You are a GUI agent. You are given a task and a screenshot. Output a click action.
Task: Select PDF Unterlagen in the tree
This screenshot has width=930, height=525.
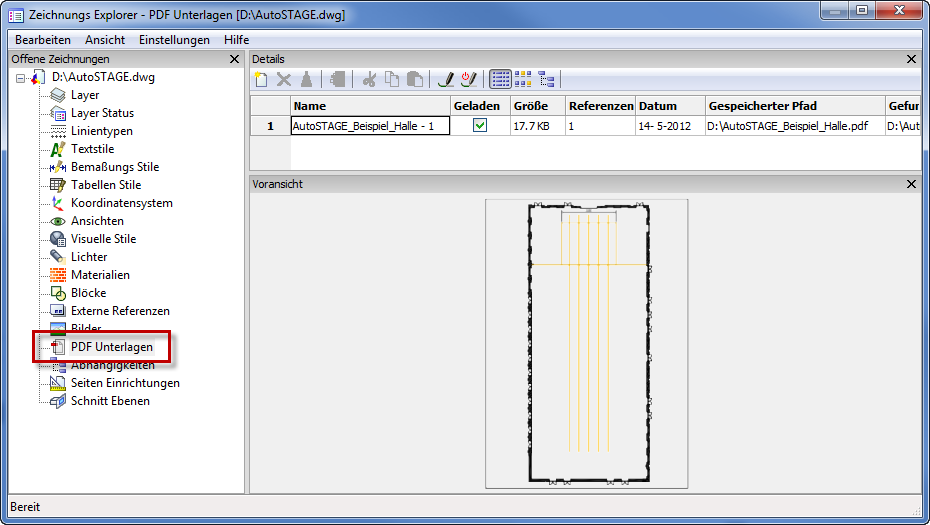pyautogui.click(x=111, y=347)
